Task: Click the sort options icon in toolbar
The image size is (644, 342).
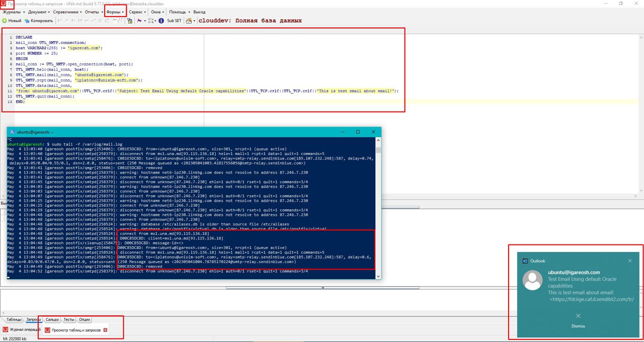Action: tap(152, 21)
